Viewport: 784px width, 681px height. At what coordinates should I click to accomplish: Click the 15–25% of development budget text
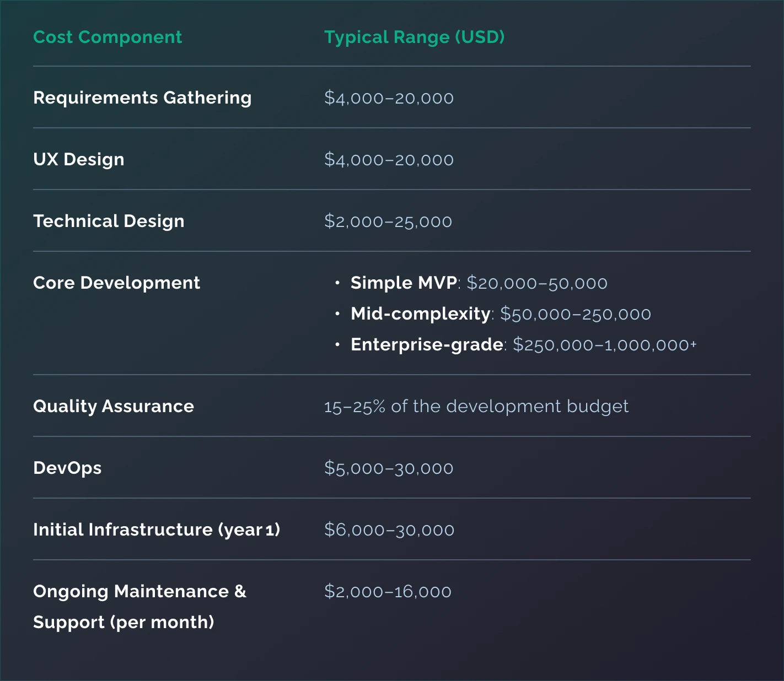[476, 407]
